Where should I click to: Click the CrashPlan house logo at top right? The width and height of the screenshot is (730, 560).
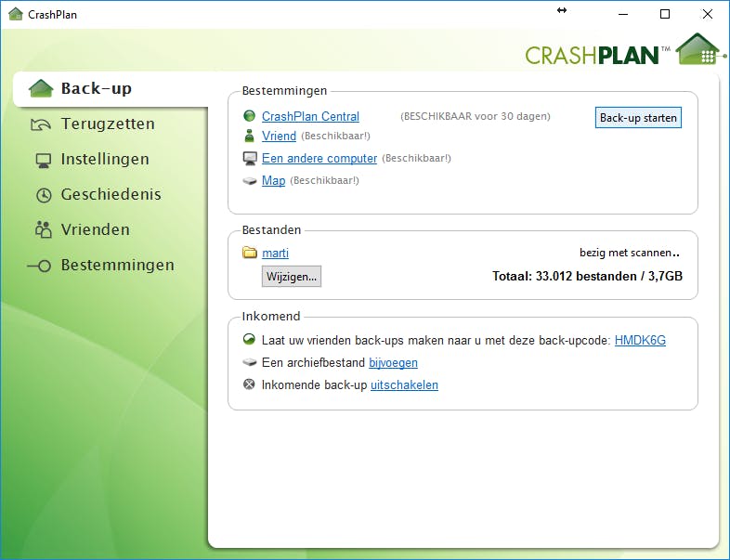tap(700, 49)
